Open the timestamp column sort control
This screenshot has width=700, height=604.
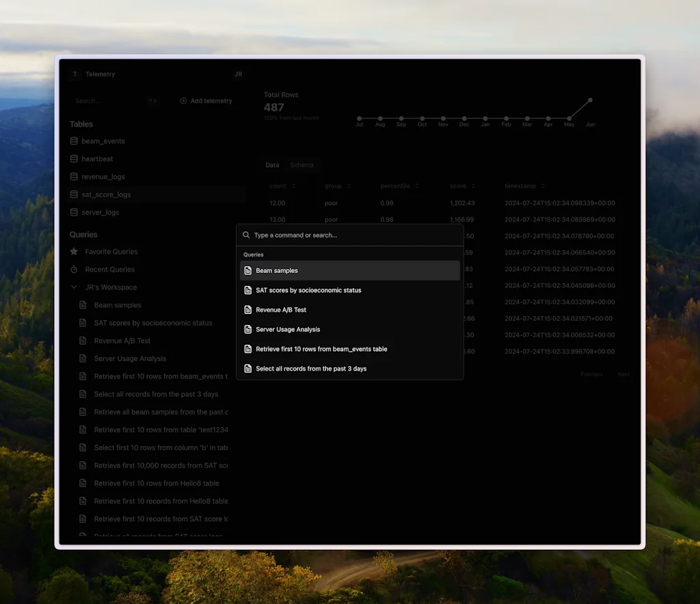pyautogui.click(x=543, y=185)
